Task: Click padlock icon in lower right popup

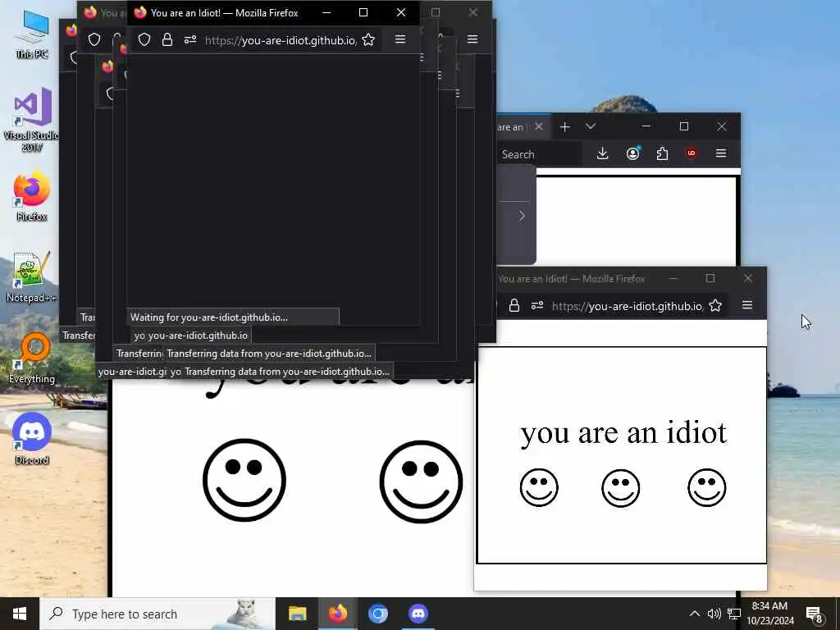Action: (x=514, y=305)
